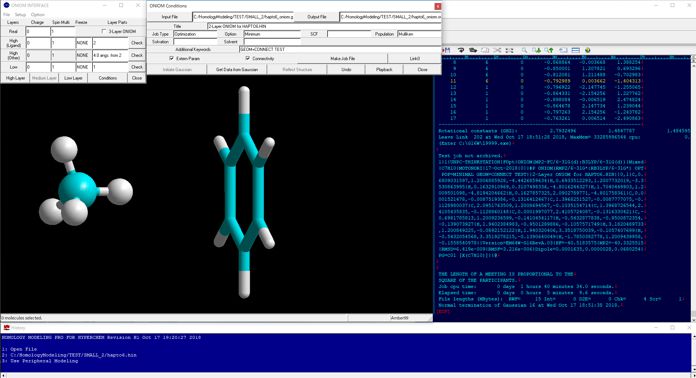696x378 pixels.
Task: Click the Output File button
Action: click(x=316, y=17)
